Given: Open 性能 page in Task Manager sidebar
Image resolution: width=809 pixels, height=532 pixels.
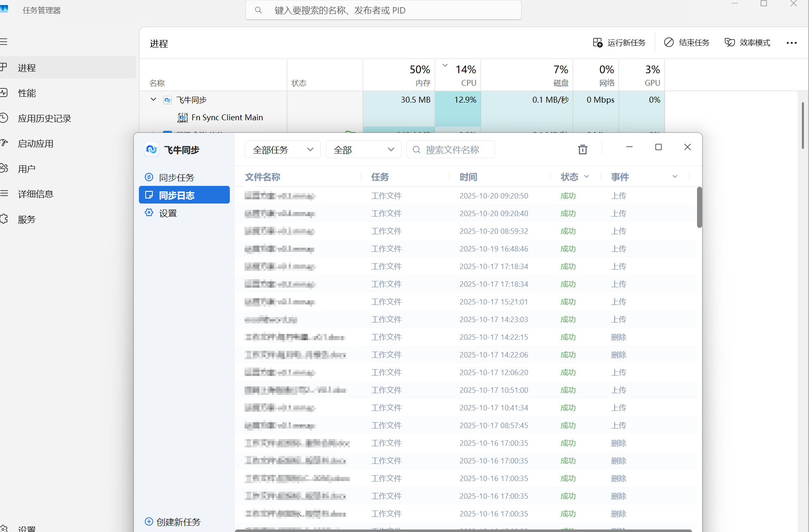Looking at the screenshot, I should click(27, 93).
